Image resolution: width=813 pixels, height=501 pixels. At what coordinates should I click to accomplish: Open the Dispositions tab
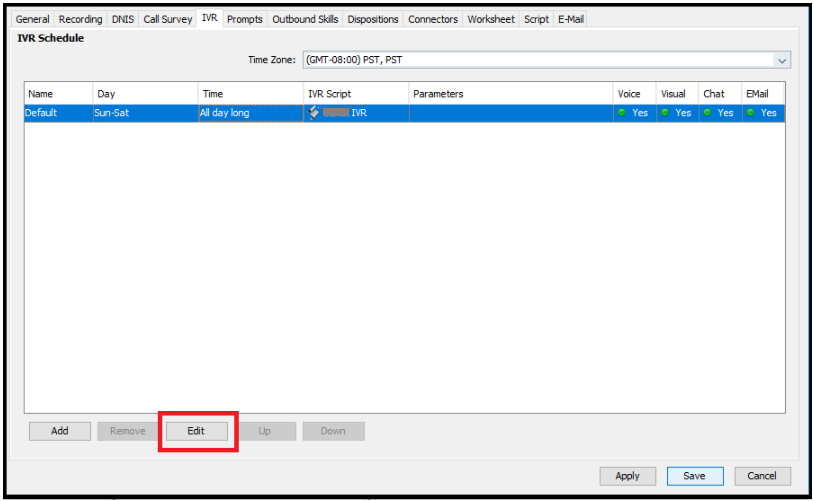point(373,19)
